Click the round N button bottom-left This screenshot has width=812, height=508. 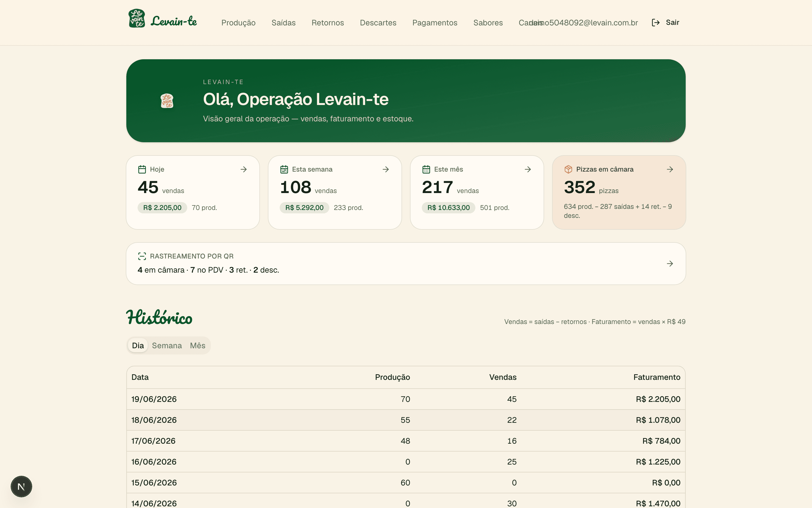21,487
